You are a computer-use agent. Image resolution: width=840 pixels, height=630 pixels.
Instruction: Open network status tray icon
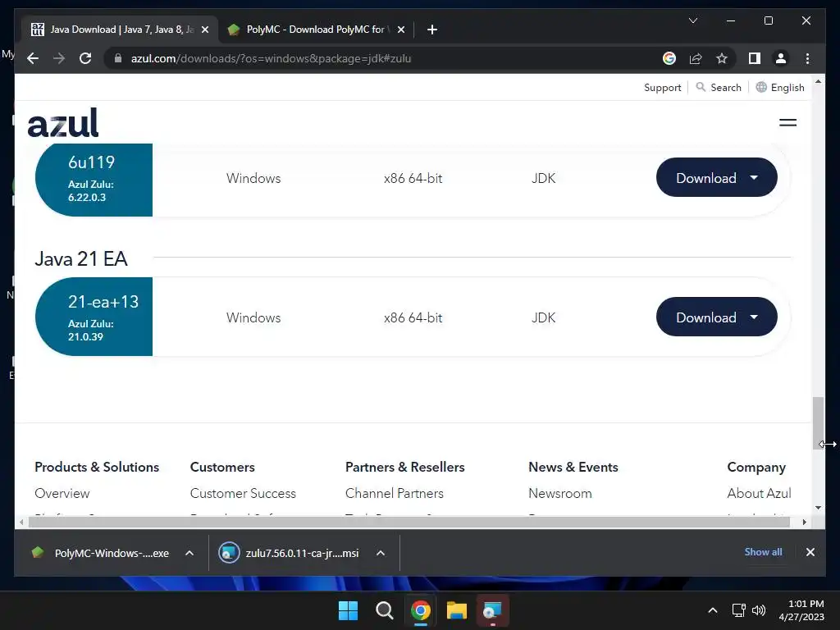[739, 610]
